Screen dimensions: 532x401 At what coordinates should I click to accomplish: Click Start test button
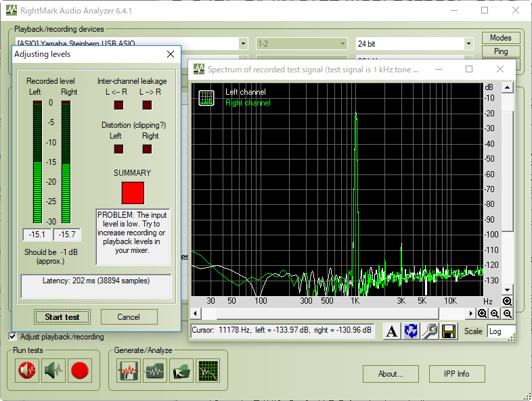tap(62, 317)
